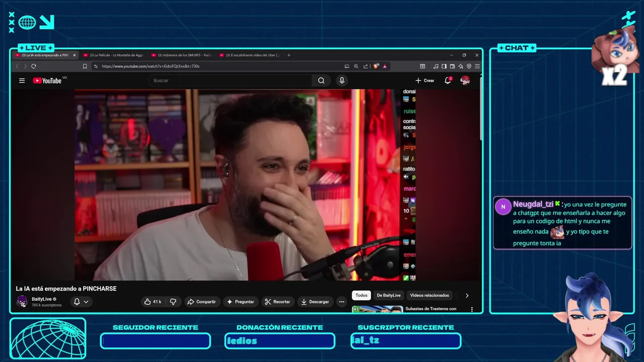The image size is (644, 362).
Task: Select the De BaityLive filter chip
Action: 389,295
